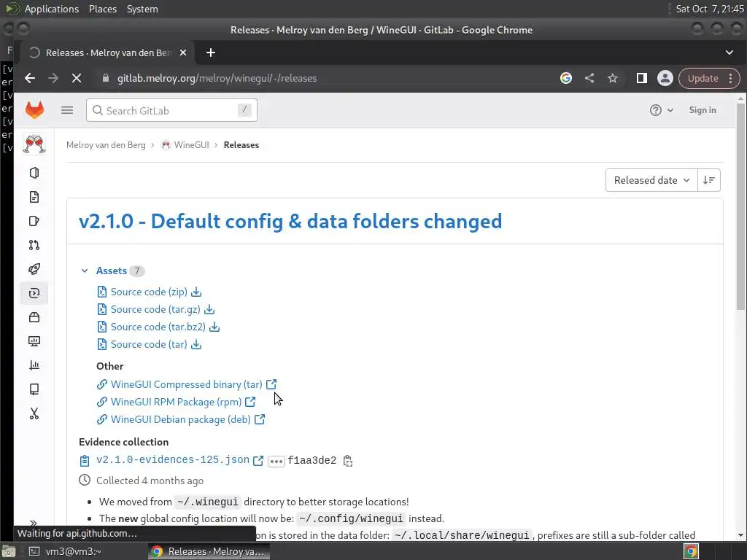Open Chrome profile avatar

(x=665, y=78)
